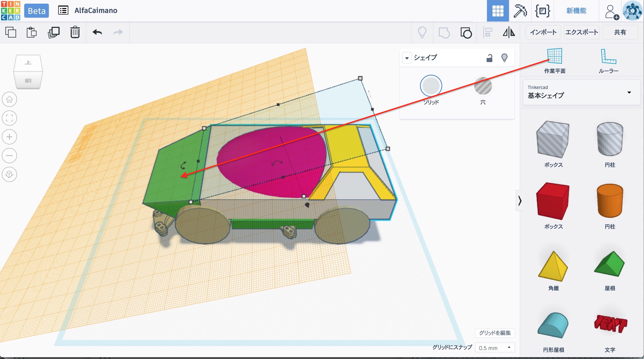Collapse the シェイプ inspector panel arrow
This screenshot has width=644, height=359.
tap(407, 58)
